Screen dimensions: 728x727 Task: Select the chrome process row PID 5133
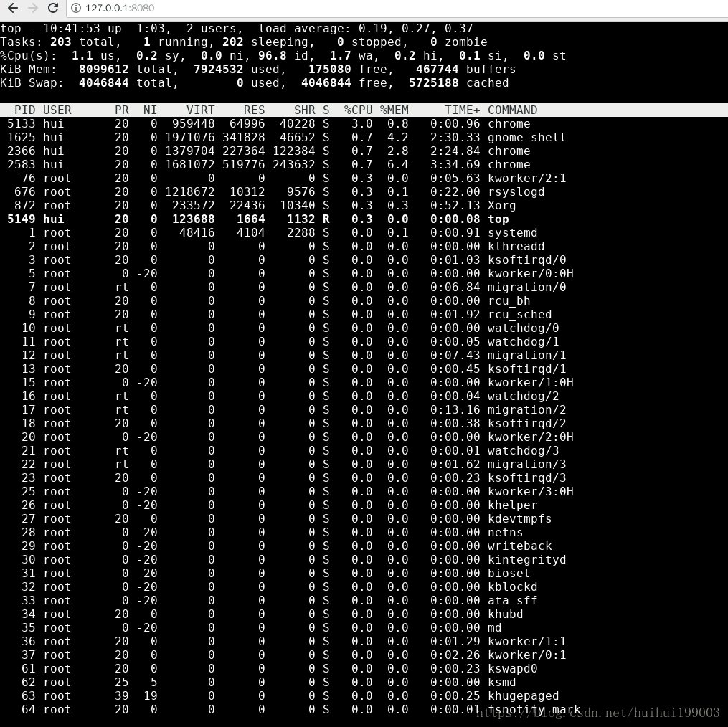click(x=364, y=124)
